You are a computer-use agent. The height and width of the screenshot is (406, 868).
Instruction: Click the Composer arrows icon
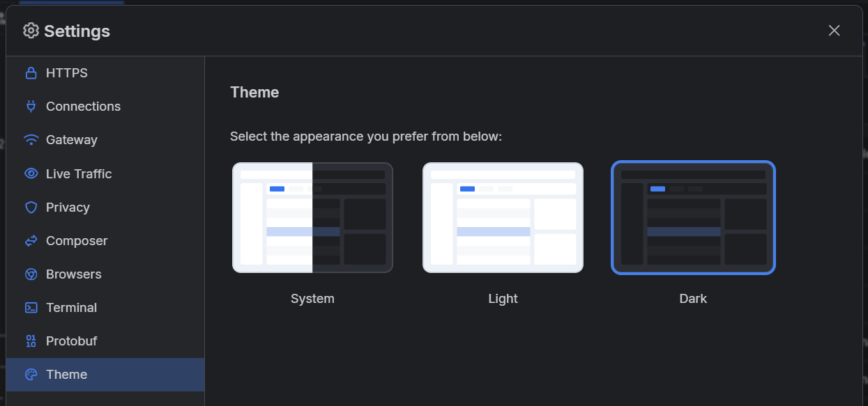[31, 240]
